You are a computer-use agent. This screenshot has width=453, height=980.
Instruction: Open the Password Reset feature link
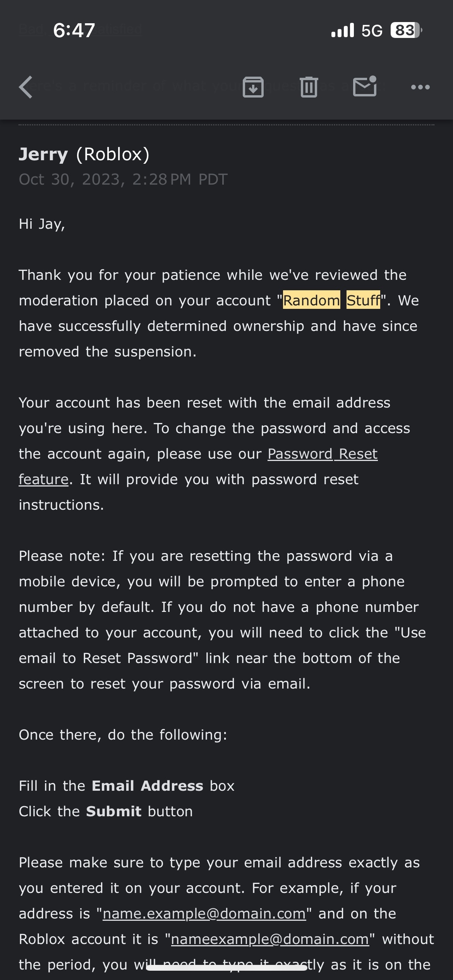coord(322,454)
